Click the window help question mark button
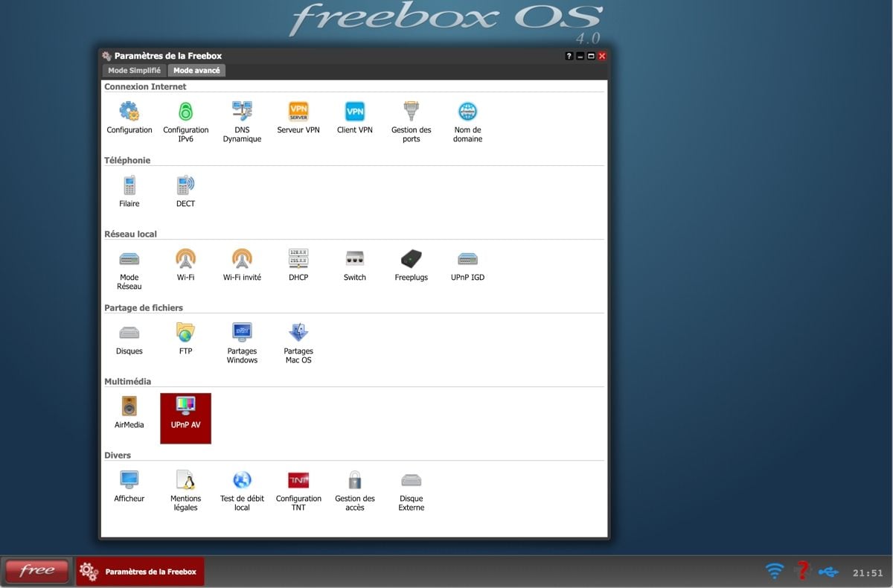 pos(569,56)
